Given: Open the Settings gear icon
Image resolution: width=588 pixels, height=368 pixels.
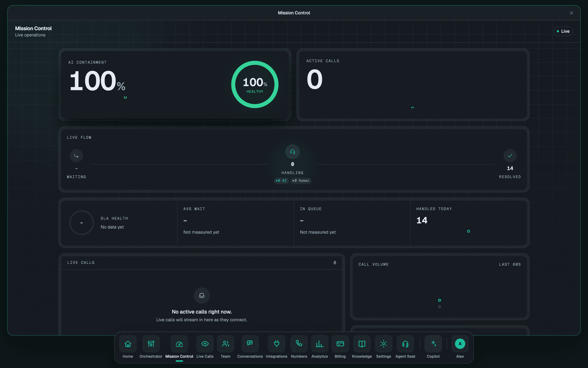Looking at the screenshot, I should (x=383, y=343).
